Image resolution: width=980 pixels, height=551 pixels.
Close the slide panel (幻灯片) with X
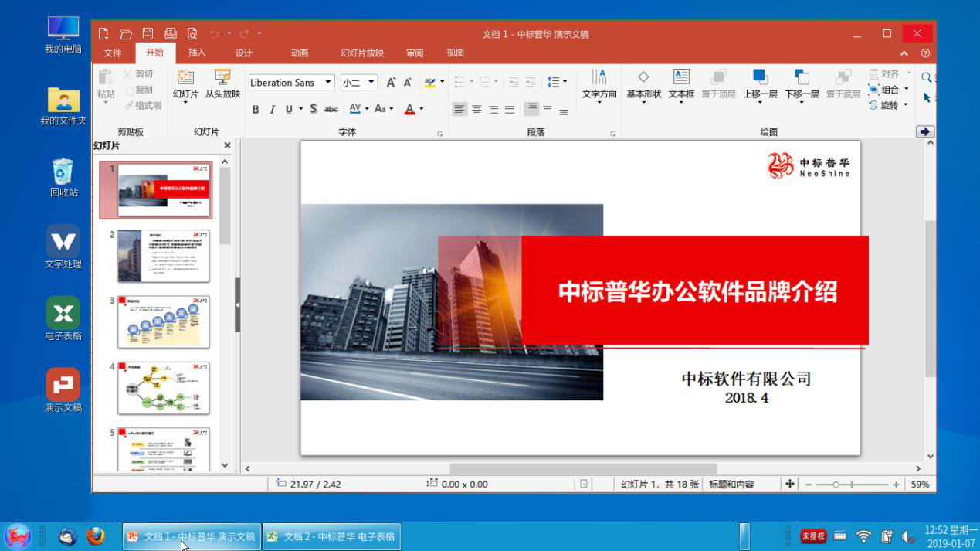point(227,145)
